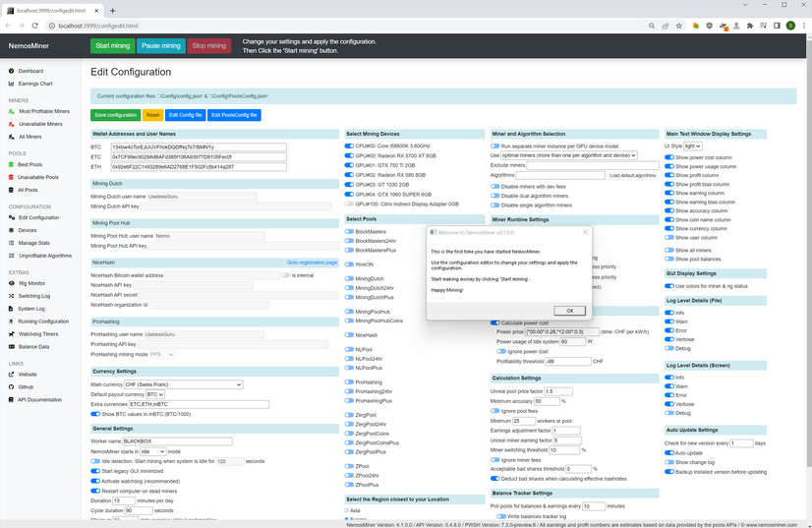Click OK in the welcome dialog
This screenshot has height=528, width=812.
click(x=569, y=311)
